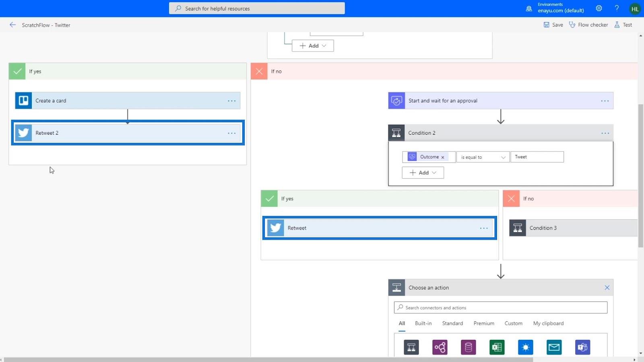Close the Choose an action panel
644x362 pixels.
[607, 288]
